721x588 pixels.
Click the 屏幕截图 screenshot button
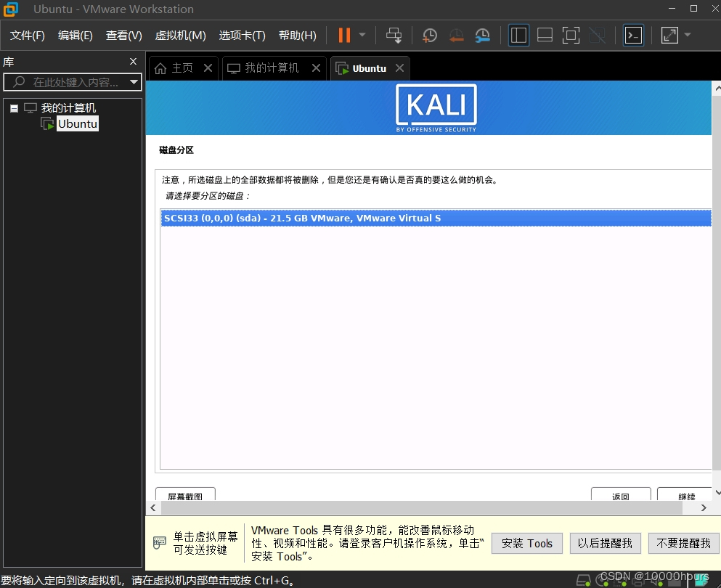[185, 494]
